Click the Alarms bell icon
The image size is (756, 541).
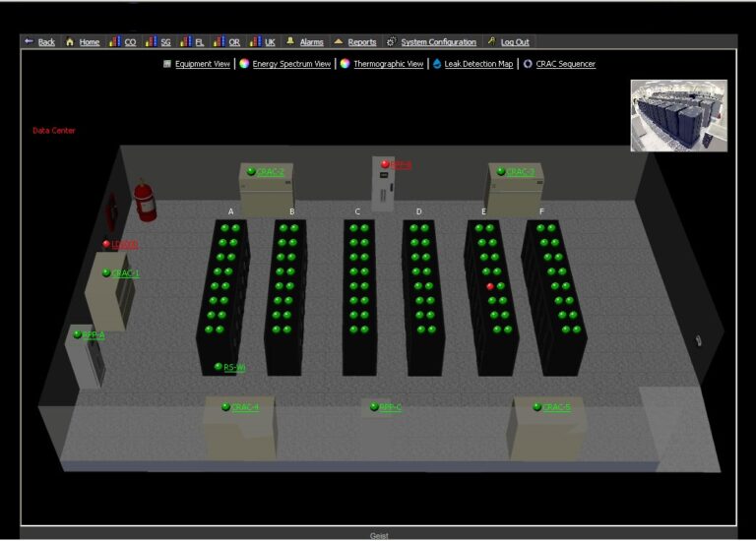coord(290,42)
